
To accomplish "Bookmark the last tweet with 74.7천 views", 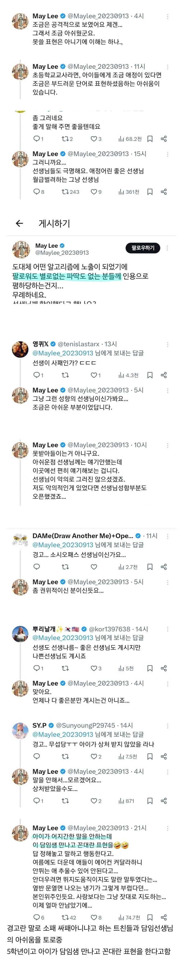I will (x=150, y=918).
